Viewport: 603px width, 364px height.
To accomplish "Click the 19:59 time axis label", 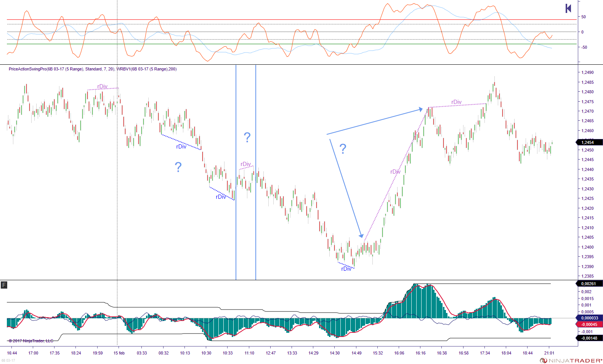I will 98,353.
